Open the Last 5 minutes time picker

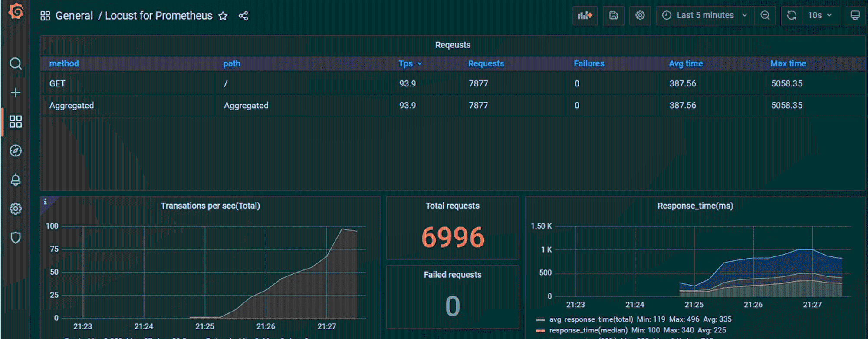point(705,16)
